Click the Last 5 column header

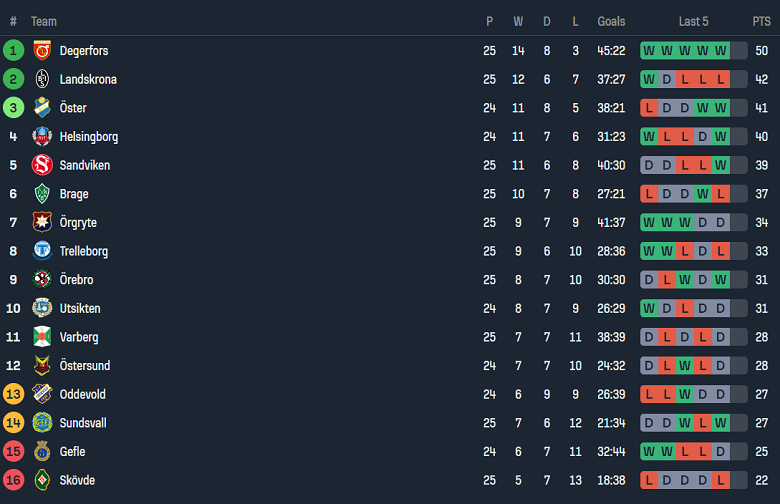(x=693, y=21)
